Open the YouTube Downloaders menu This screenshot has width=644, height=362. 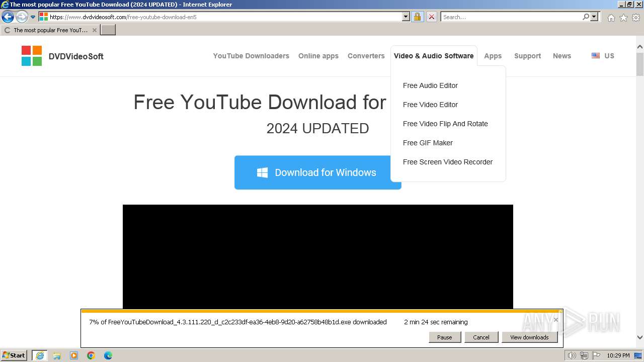(251, 56)
